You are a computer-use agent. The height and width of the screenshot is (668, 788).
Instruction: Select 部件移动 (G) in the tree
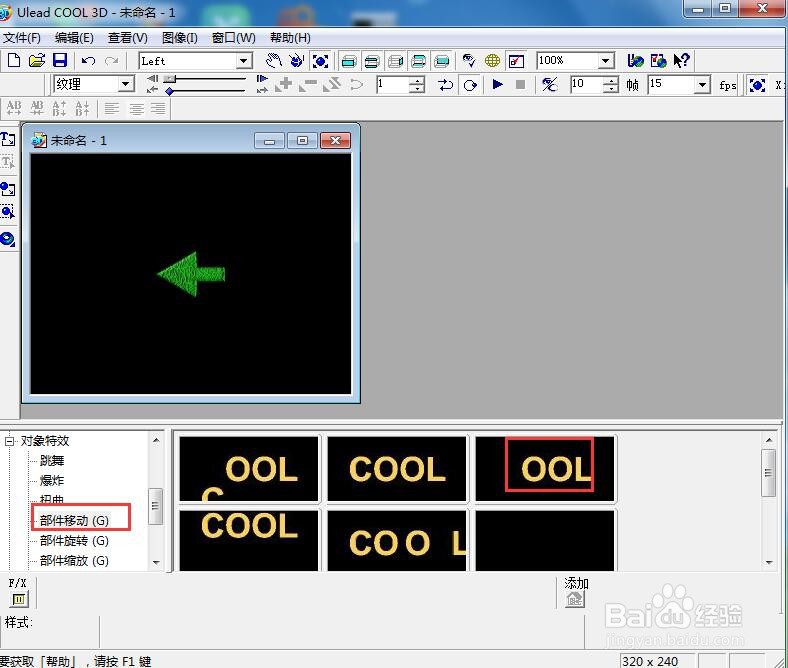(x=74, y=520)
